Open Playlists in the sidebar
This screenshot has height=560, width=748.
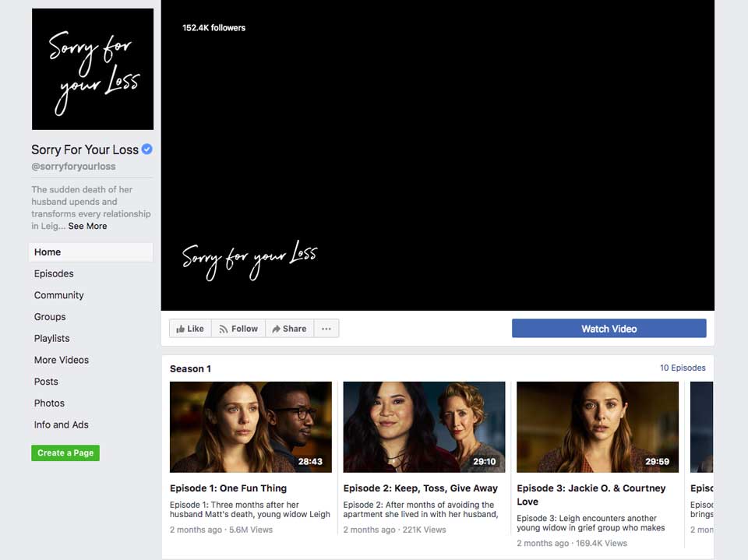coord(51,338)
